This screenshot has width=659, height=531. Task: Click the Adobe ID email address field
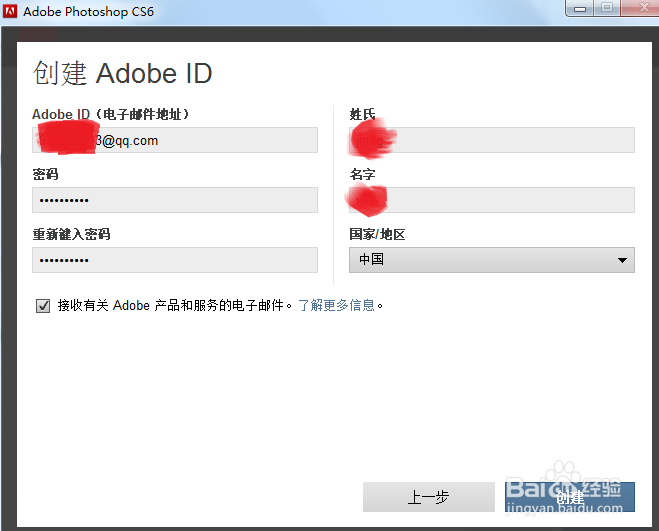[175, 140]
